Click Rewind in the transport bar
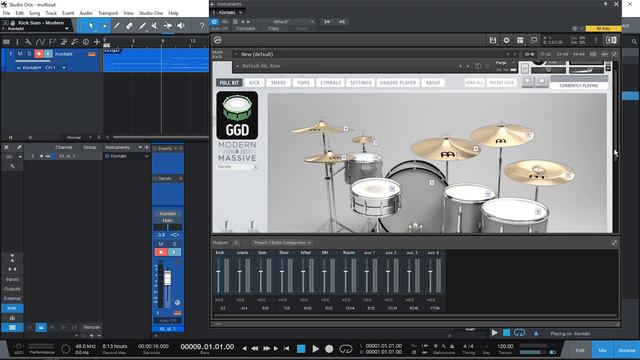 tap(255, 349)
